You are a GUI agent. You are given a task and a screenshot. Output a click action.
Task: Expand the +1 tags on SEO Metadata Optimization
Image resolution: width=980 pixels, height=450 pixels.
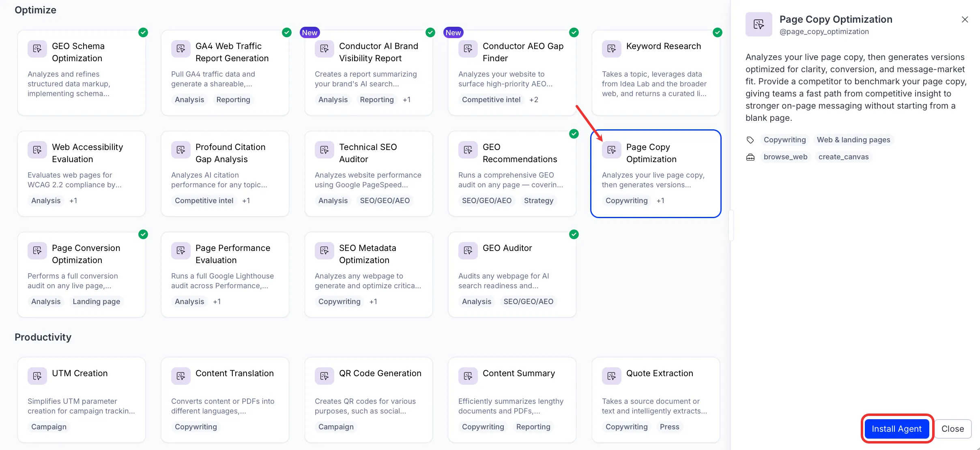tap(373, 302)
